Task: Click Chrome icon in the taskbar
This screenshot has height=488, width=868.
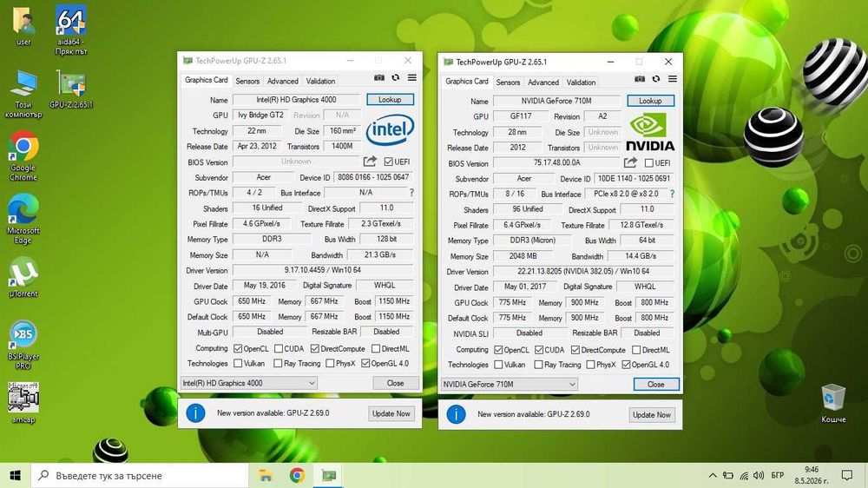Action: tap(297, 475)
